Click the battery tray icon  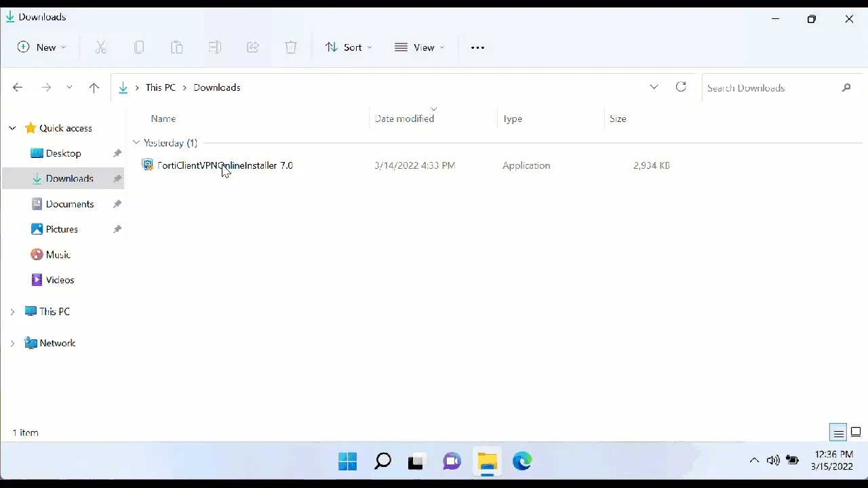point(793,461)
